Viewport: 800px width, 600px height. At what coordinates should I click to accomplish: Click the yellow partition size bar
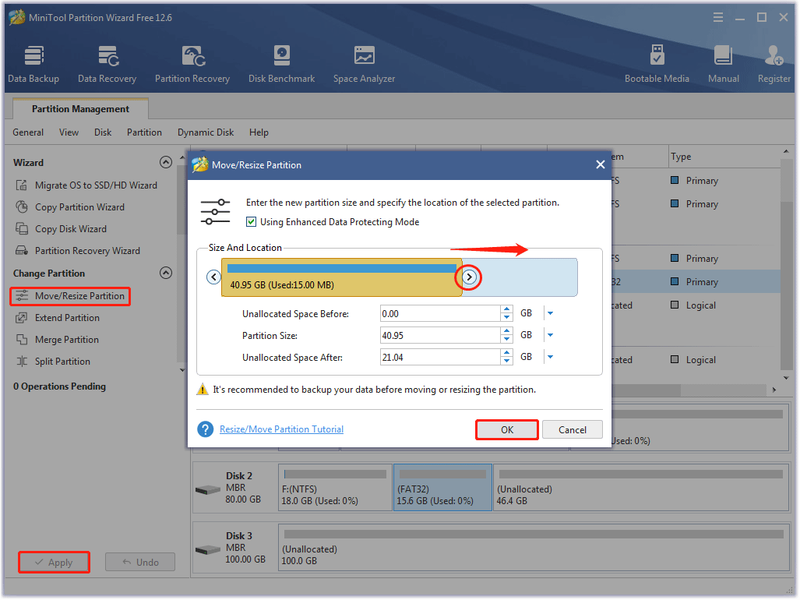tap(342, 278)
